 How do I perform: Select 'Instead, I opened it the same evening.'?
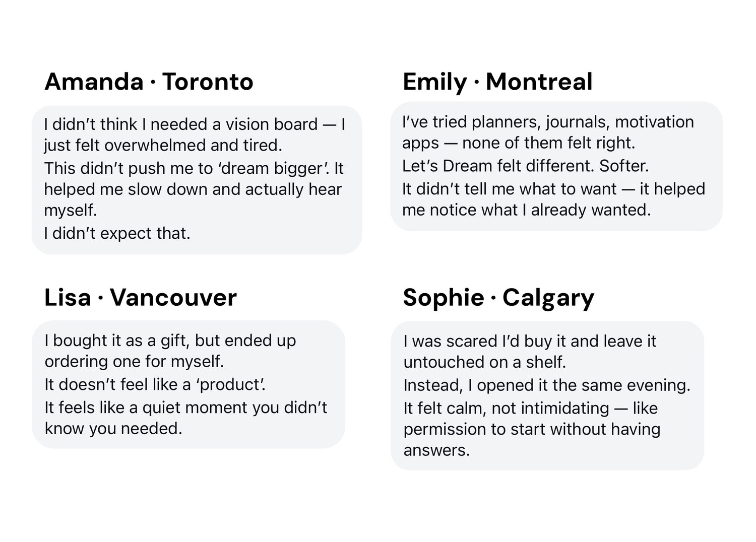(x=546, y=385)
